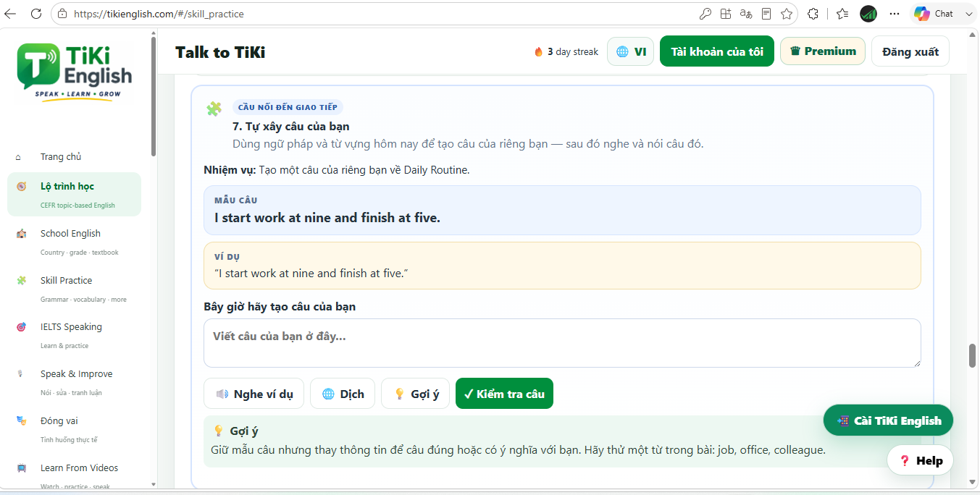Click the Tài khoản của tôi button
The image size is (980, 495).
(x=717, y=51)
